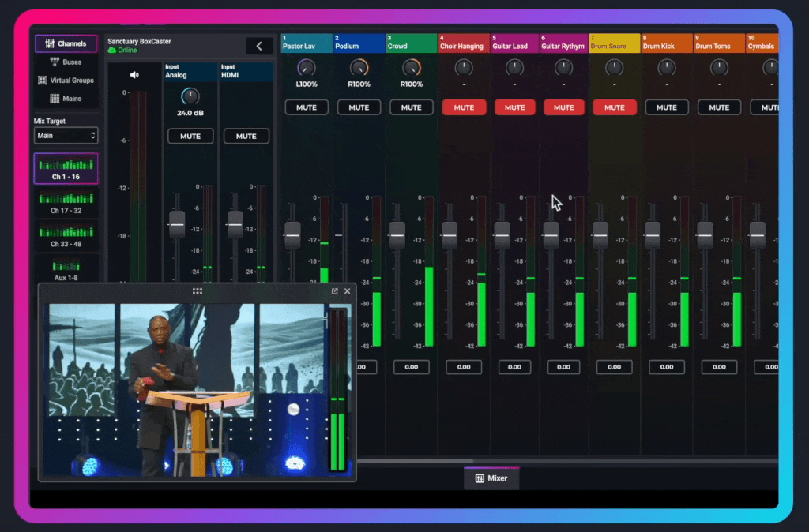This screenshot has height=532, width=809.
Task: Click the Analog input gain knob
Action: click(190, 96)
